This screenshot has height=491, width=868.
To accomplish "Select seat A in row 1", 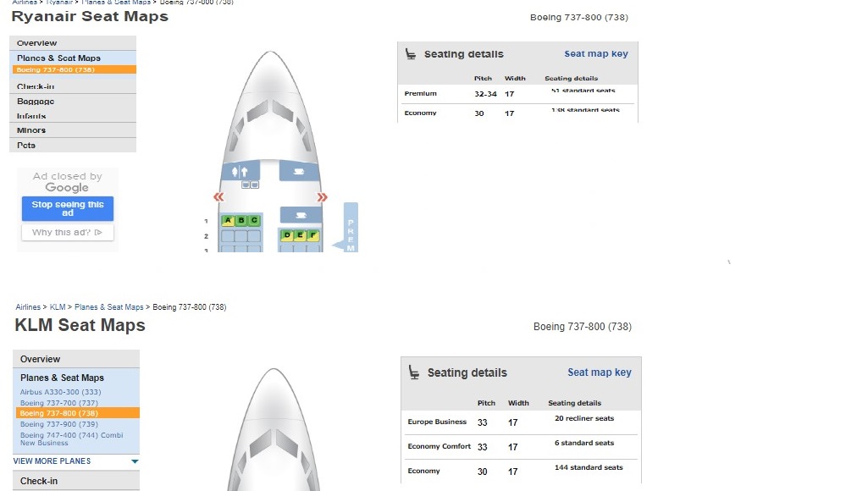I will [x=228, y=220].
